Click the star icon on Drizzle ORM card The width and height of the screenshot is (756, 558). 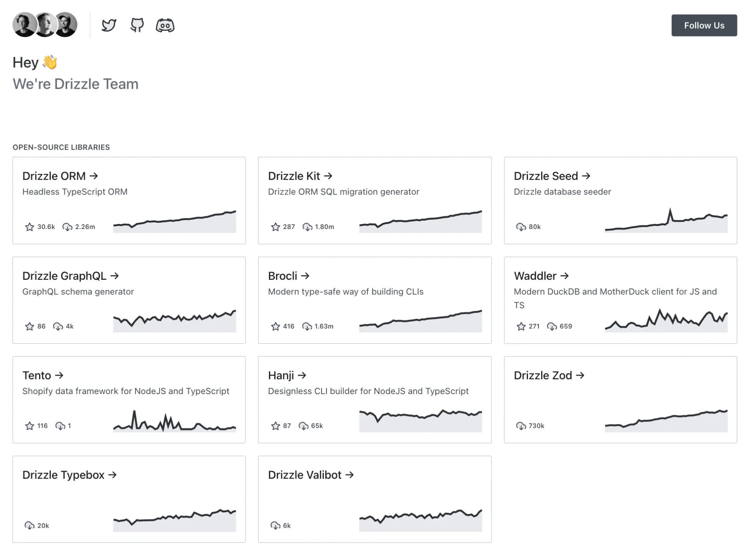[x=29, y=227]
